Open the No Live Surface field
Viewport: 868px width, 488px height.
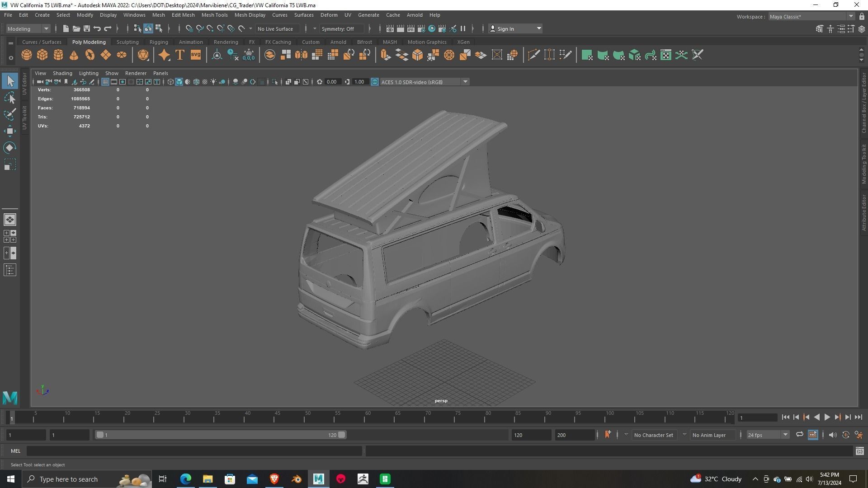click(x=277, y=28)
